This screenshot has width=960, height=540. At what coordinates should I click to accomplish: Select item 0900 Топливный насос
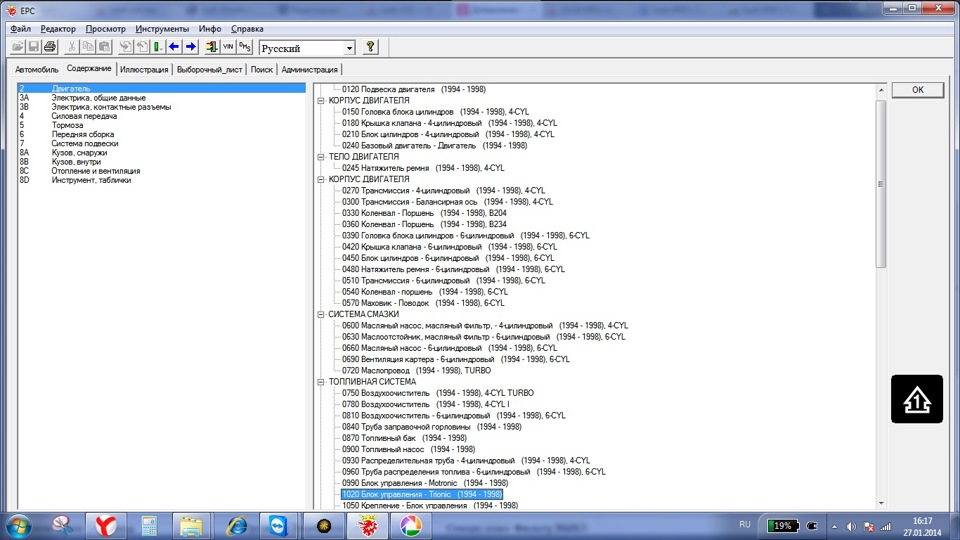pyautogui.click(x=408, y=449)
